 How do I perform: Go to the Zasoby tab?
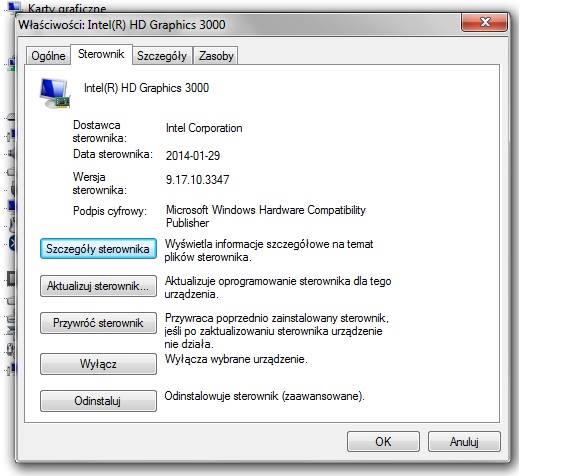[x=216, y=56]
